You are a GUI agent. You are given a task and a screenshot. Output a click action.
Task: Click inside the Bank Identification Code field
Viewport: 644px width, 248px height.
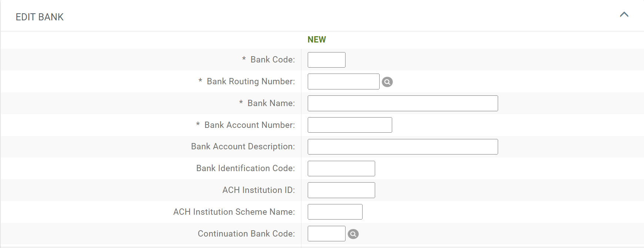[341, 168]
